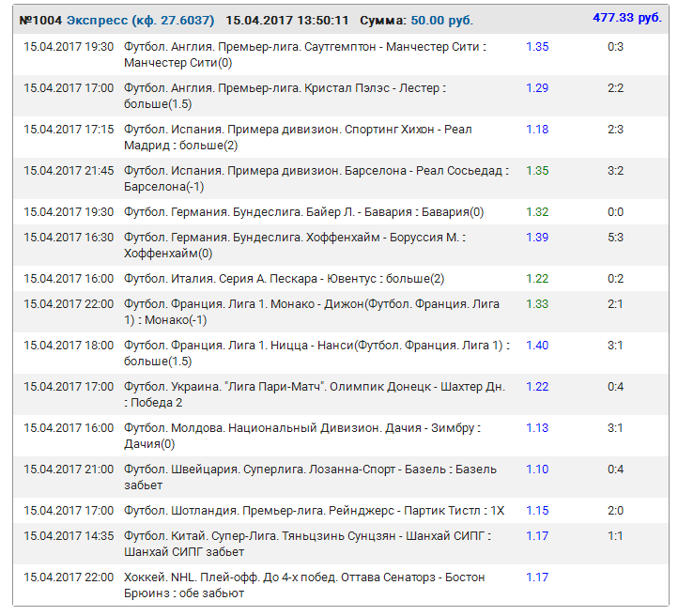The height and width of the screenshot is (616, 678).
Task: Click time 15.04.2017 16:30 in the Хоффенхайм row
Action: point(69,238)
